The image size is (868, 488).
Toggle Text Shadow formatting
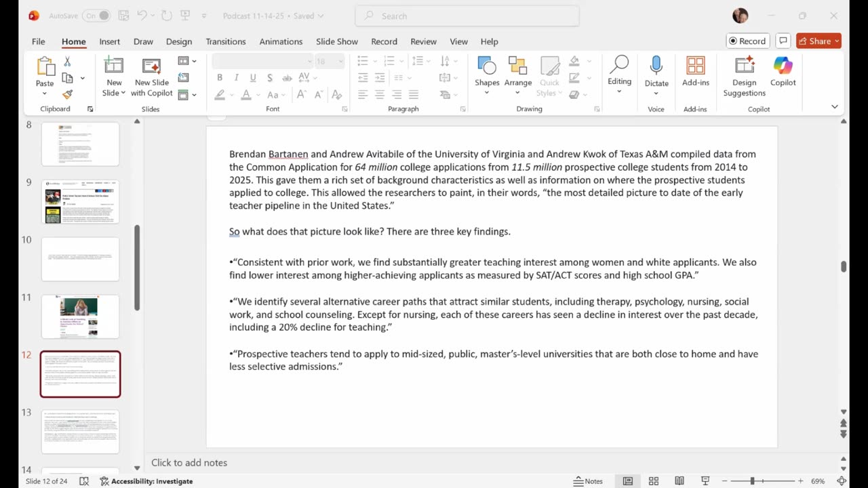coord(270,78)
